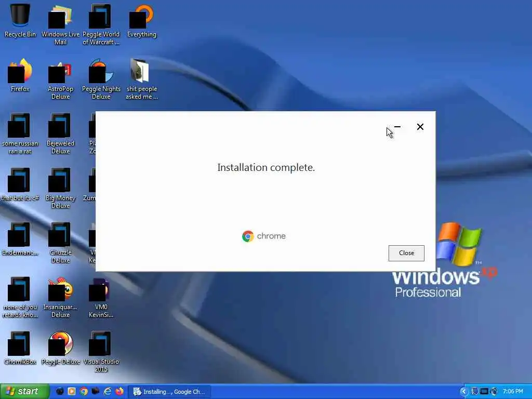This screenshot has width=532, height=399.
Task: Click Close button in Chrome installer
Action: coord(406,253)
